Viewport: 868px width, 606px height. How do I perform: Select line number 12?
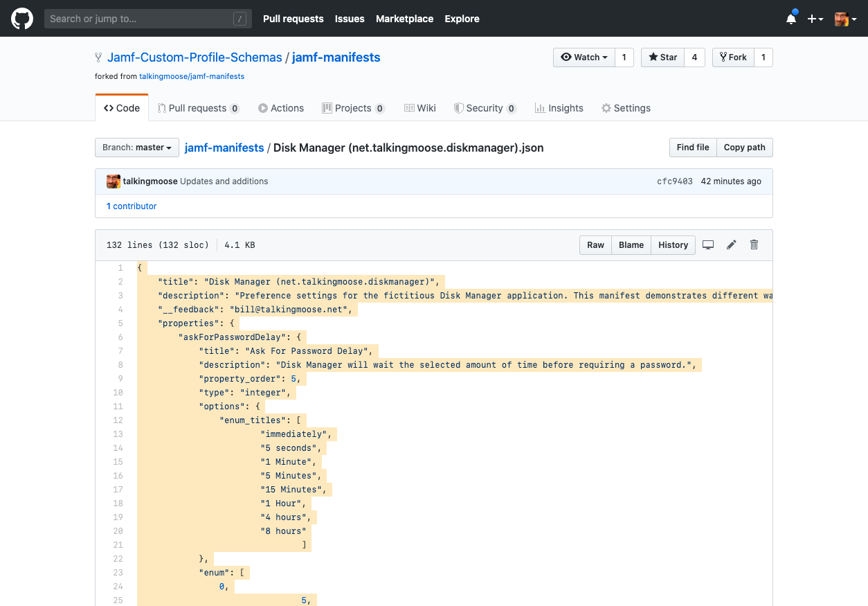pos(118,420)
